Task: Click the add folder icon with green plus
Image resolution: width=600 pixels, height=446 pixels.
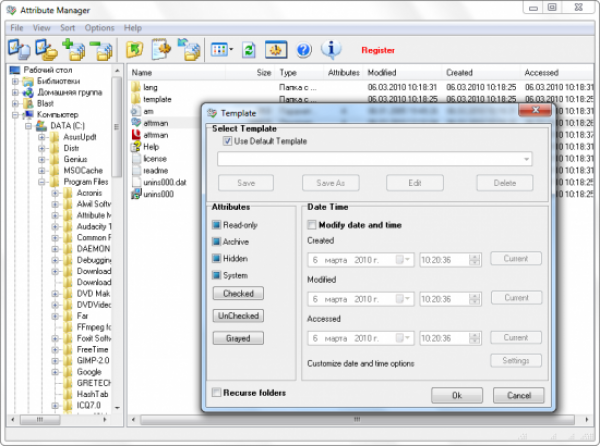Action: 74,49
